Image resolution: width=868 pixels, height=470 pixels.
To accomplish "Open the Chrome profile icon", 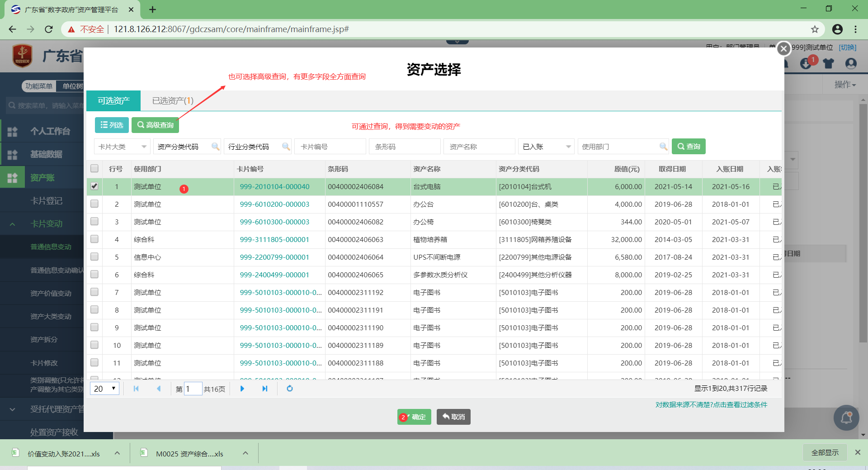I will pyautogui.click(x=837, y=29).
